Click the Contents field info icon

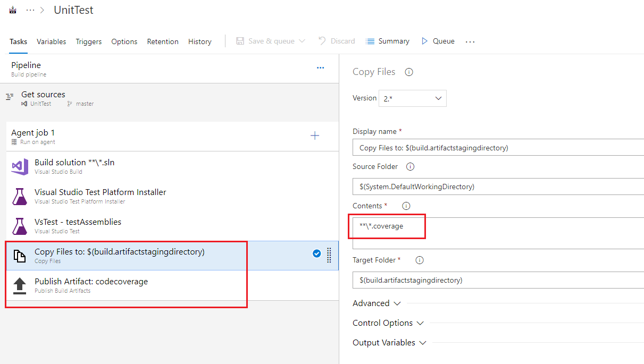[x=406, y=206]
